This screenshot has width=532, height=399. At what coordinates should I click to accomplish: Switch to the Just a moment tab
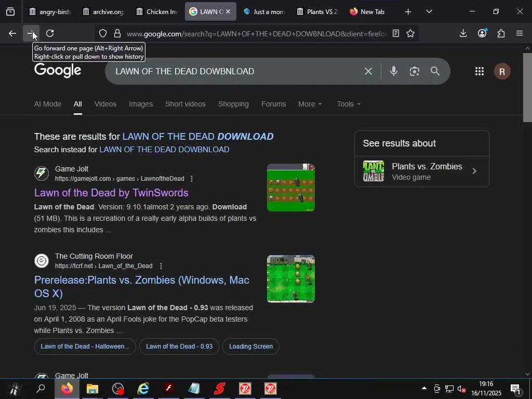click(x=264, y=11)
